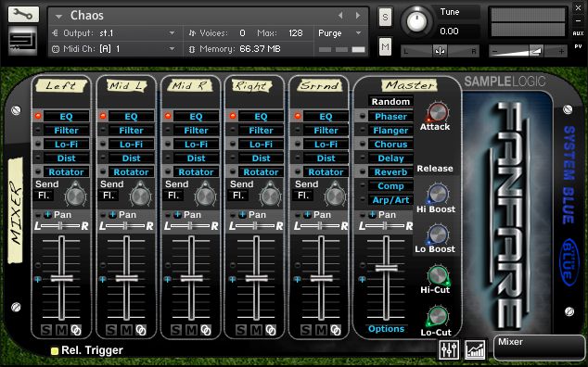
Task: Select the Master Arp/Art entry
Action: coord(390,200)
